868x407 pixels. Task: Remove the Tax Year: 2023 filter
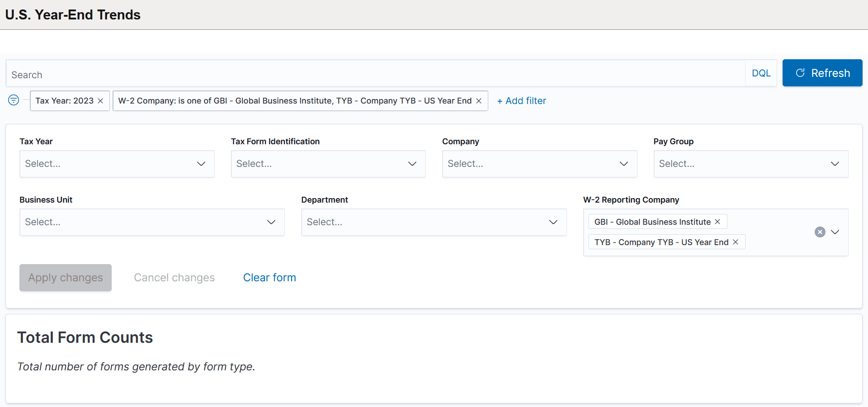pyautogui.click(x=100, y=101)
